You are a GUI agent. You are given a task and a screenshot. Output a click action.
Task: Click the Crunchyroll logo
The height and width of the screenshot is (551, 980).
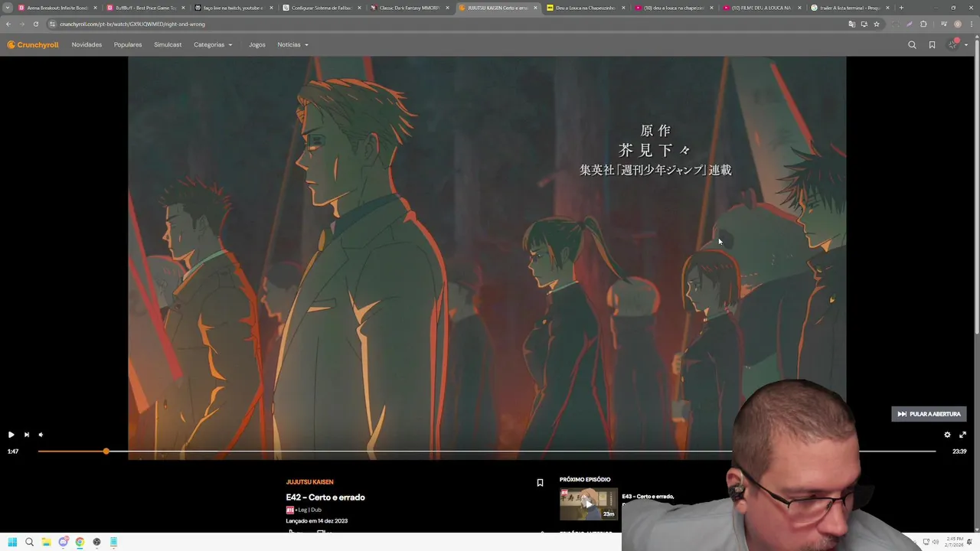(33, 45)
